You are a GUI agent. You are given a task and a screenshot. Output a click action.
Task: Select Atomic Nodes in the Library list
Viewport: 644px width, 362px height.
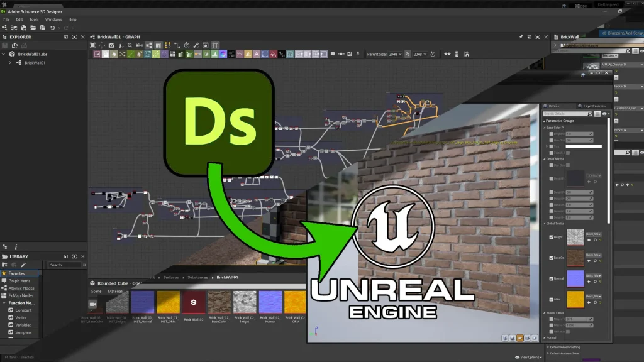(21, 288)
